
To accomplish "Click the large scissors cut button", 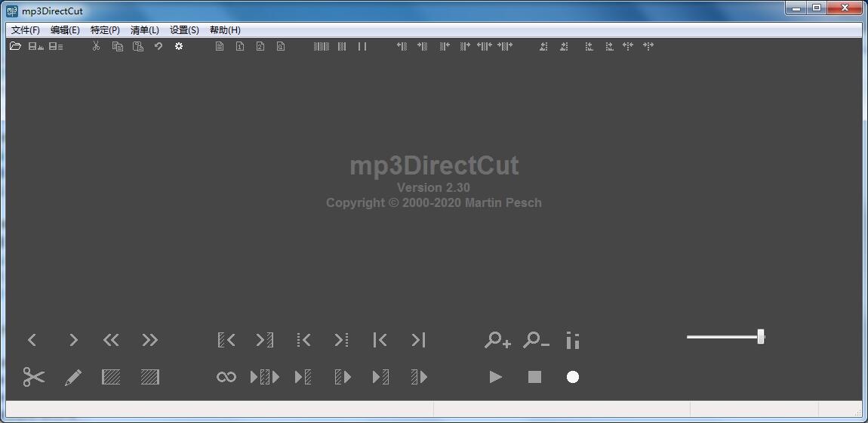I will click(34, 377).
